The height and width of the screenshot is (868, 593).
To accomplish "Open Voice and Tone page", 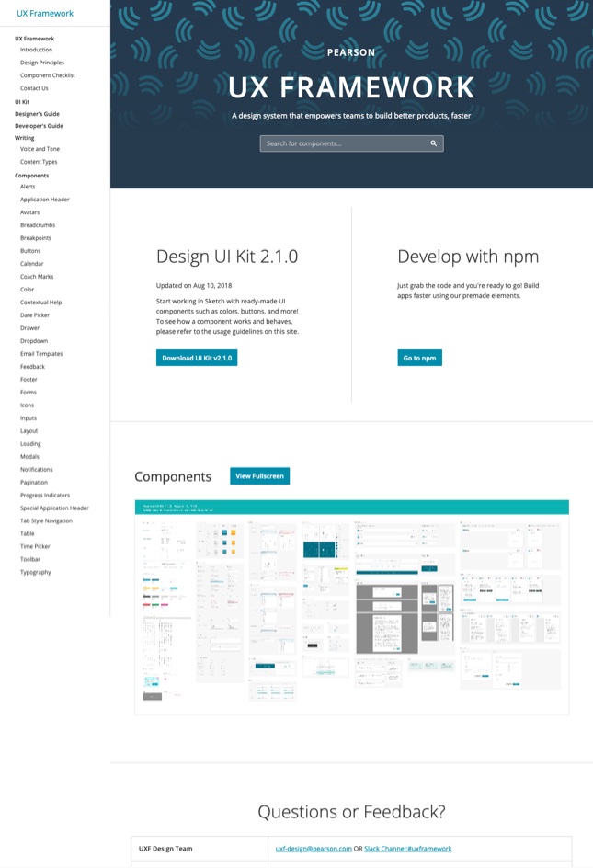I will click(40, 149).
